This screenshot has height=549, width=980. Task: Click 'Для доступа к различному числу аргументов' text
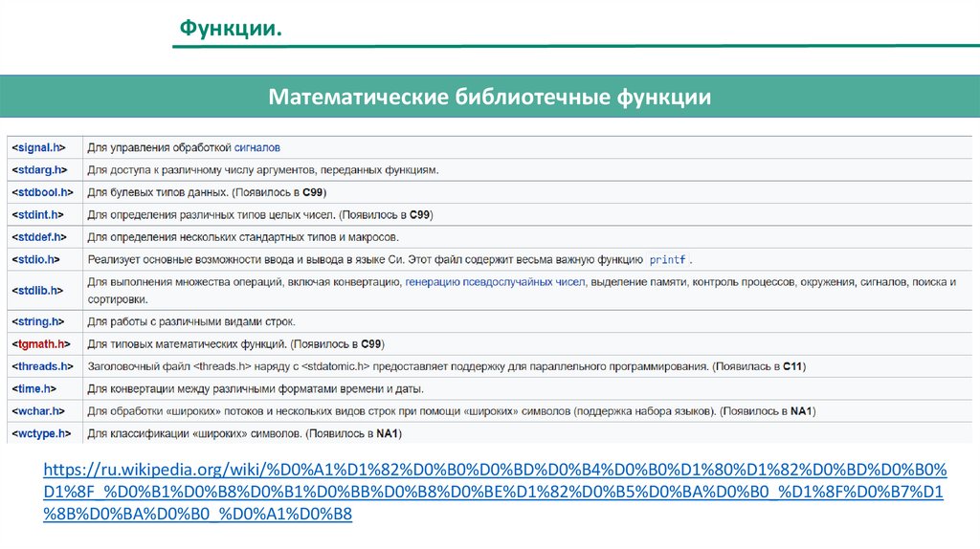pyautogui.click(x=263, y=170)
